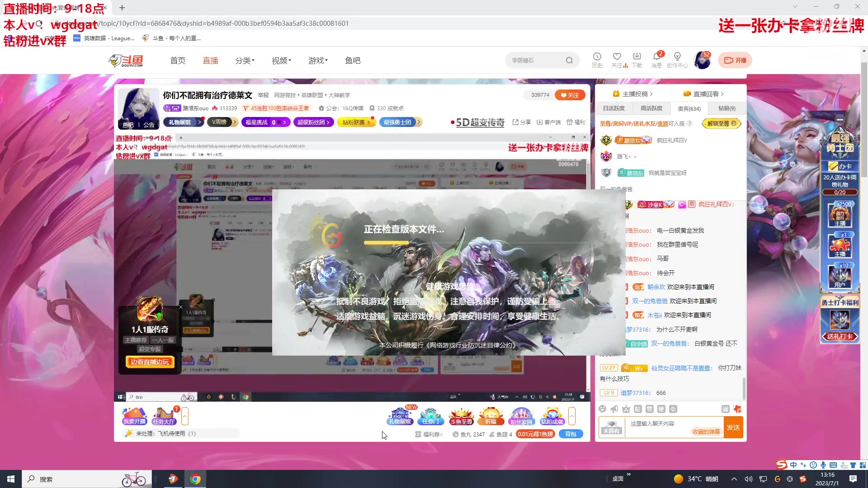Viewport: 868px width, 488px height.
Task: Collapse the gift bar with the up chevron
Action: point(572,416)
